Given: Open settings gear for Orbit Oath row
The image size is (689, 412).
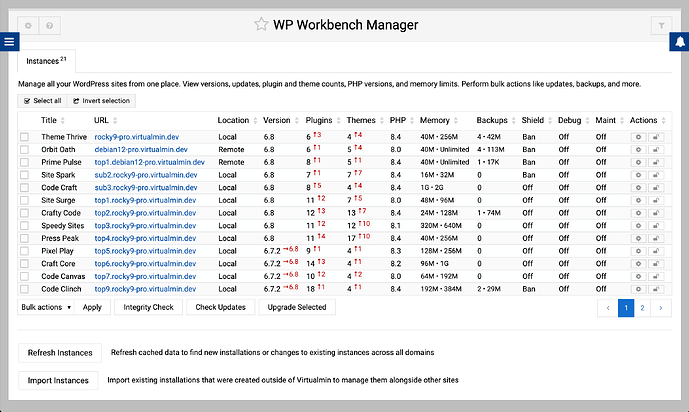Looking at the screenshot, I should [638, 150].
